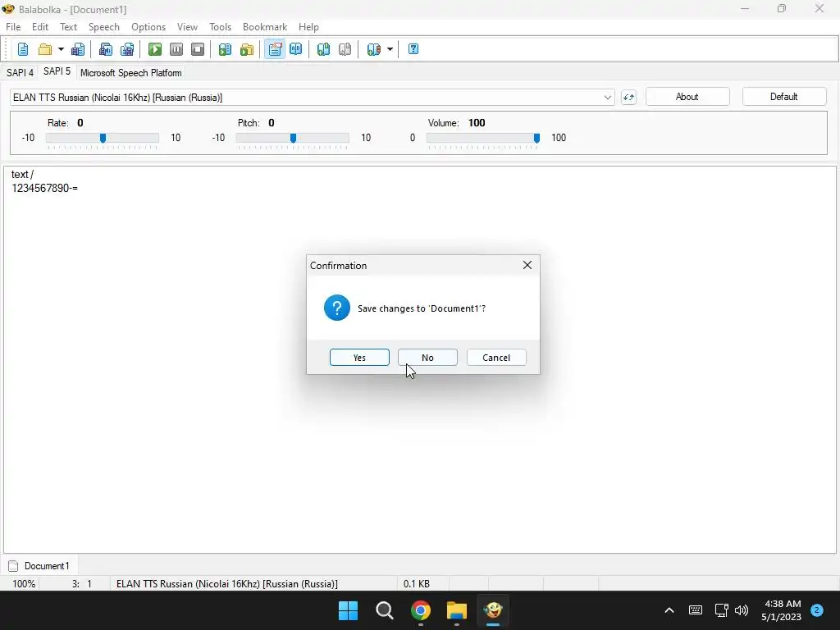
Task: Click the Pitch slider handle
Action: tap(293, 138)
